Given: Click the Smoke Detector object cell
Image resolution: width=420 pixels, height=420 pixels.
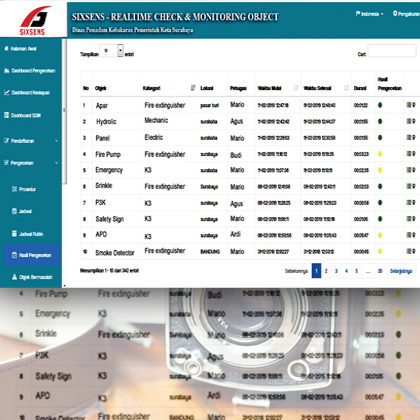Looking at the screenshot, I should [115, 253].
